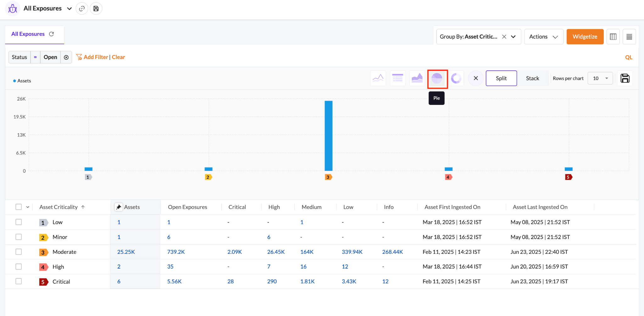Copy link for All Exposures view
The height and width of the screenshot is (316, 644).
pos(82,8)
